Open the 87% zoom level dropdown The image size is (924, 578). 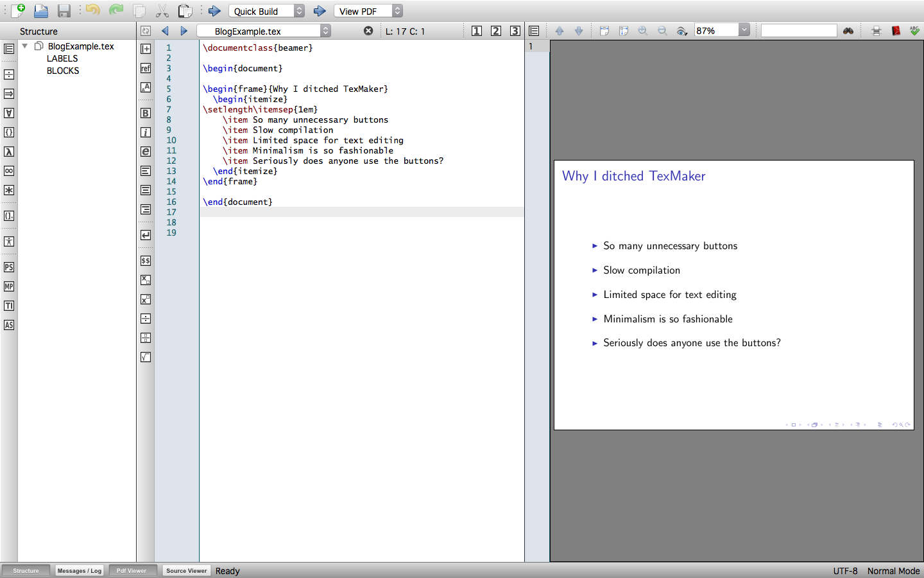tap(722, 30)
